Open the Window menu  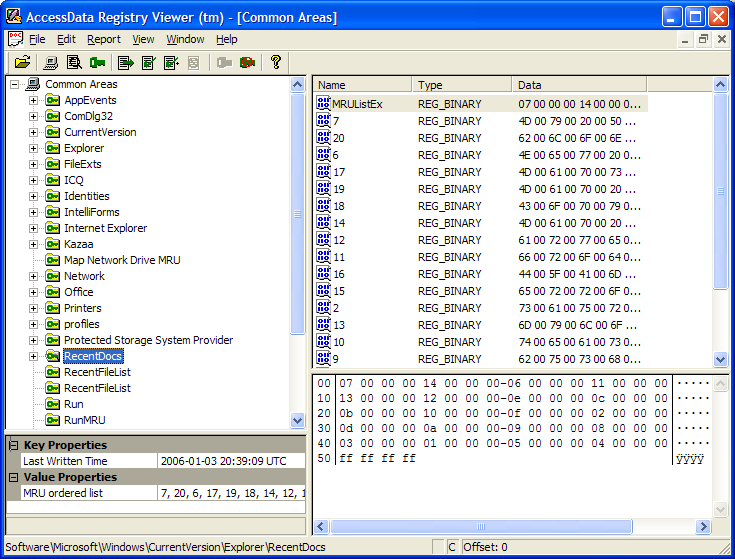point(185,39)
